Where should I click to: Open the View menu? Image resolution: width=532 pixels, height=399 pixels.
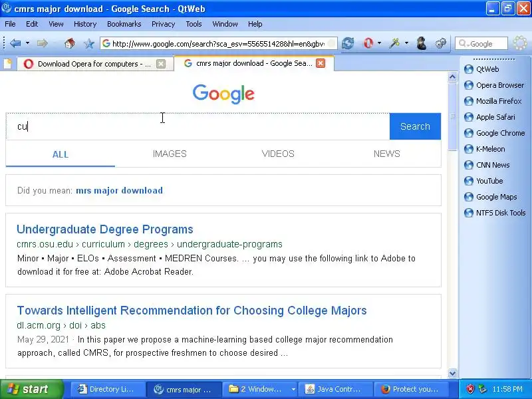[56, 24]
